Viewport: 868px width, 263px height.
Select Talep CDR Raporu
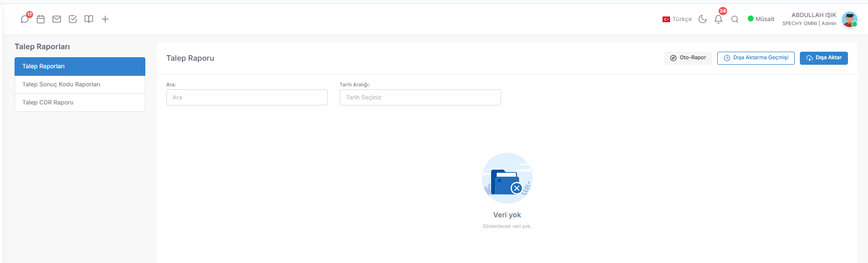tap(80, 102)
